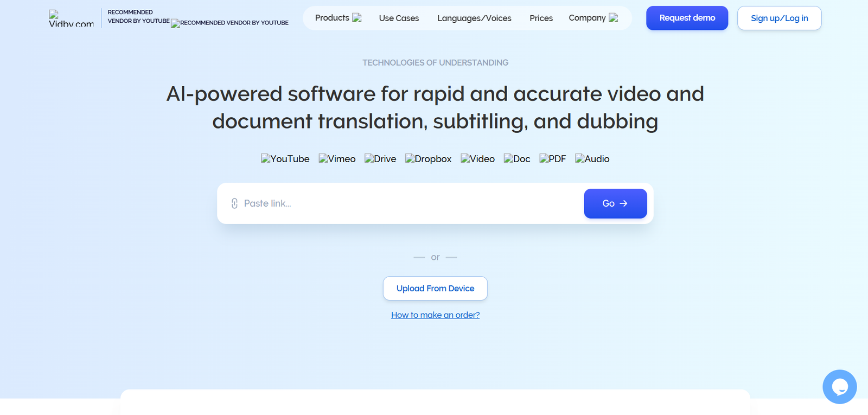Select the PDF file type icon
This screenshot has height=415, width=868.
[x=552, y=159]
